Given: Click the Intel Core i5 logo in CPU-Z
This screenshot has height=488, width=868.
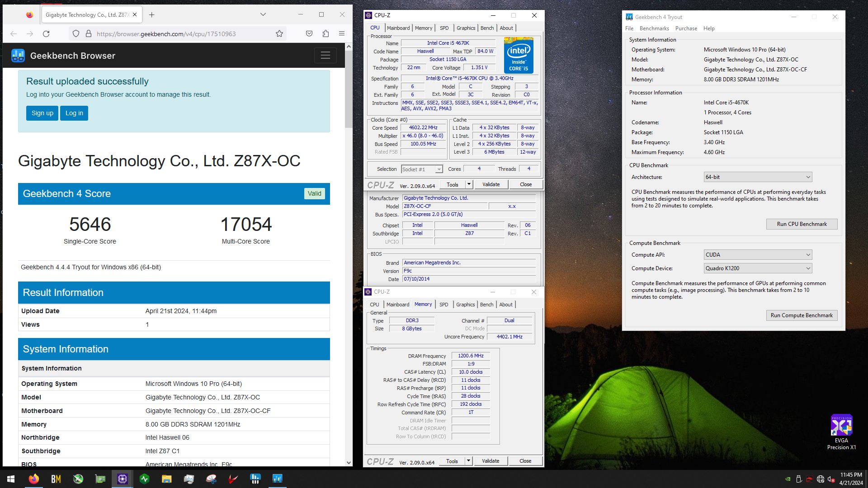Looking at the screenshot, I should [519, 55].
